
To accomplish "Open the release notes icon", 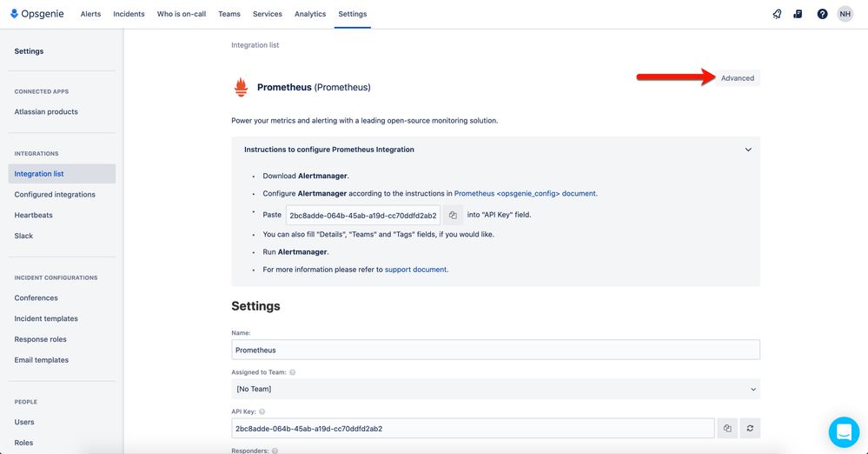I will point(798,14).
